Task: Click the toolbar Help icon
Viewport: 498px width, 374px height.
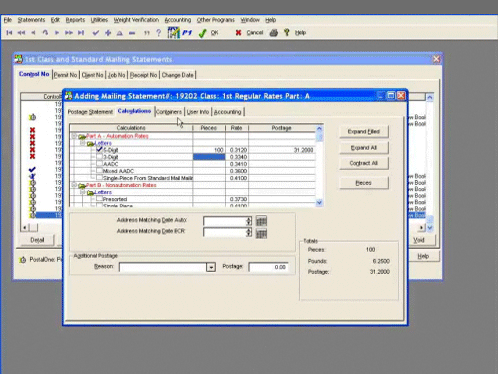Action: click(x=287, y=32)
